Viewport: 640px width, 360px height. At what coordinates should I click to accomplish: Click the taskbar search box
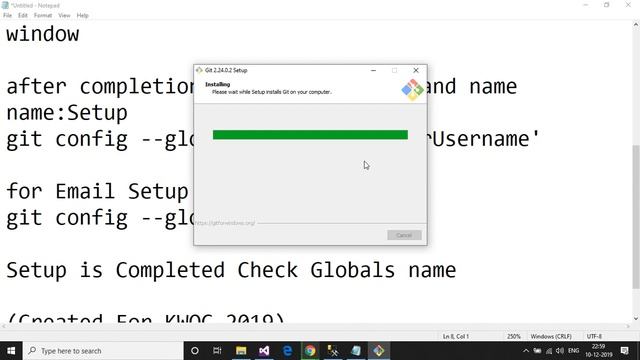[103, 351]
